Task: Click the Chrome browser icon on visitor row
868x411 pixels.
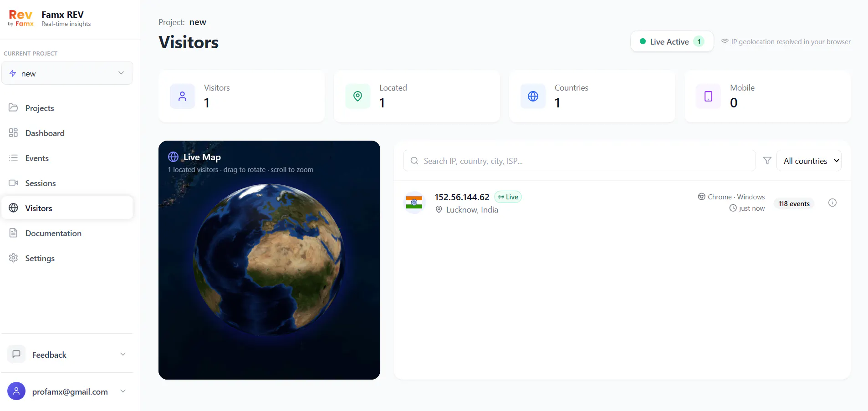Action: 701,197
